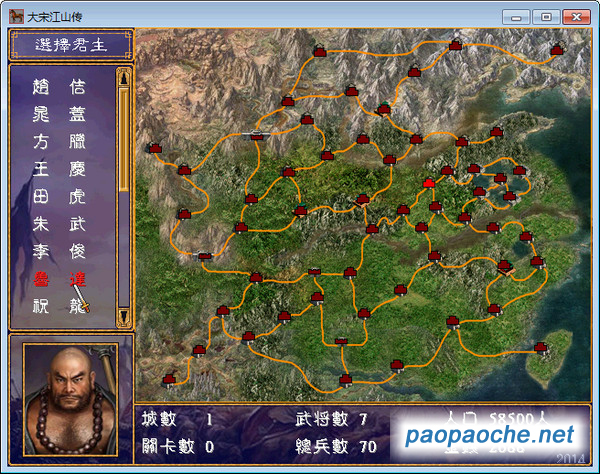Viewport: 600px width, 474px height.
Task: Click the horse app icon in title bar
Action: pyautogui.click(x=16, y=17)
